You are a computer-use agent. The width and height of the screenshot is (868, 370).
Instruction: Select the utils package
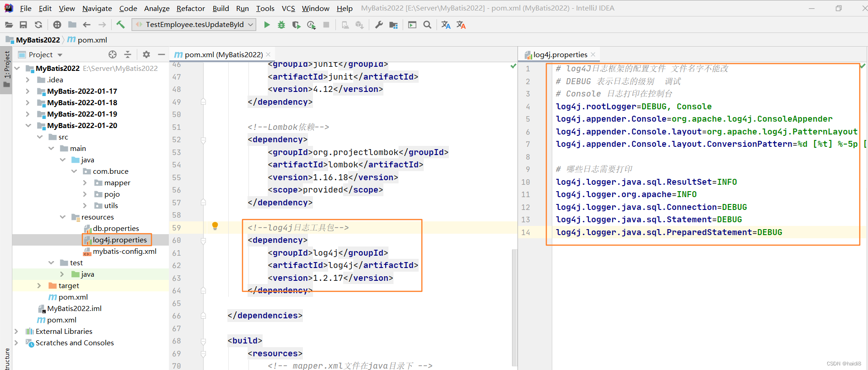(111, 205)
